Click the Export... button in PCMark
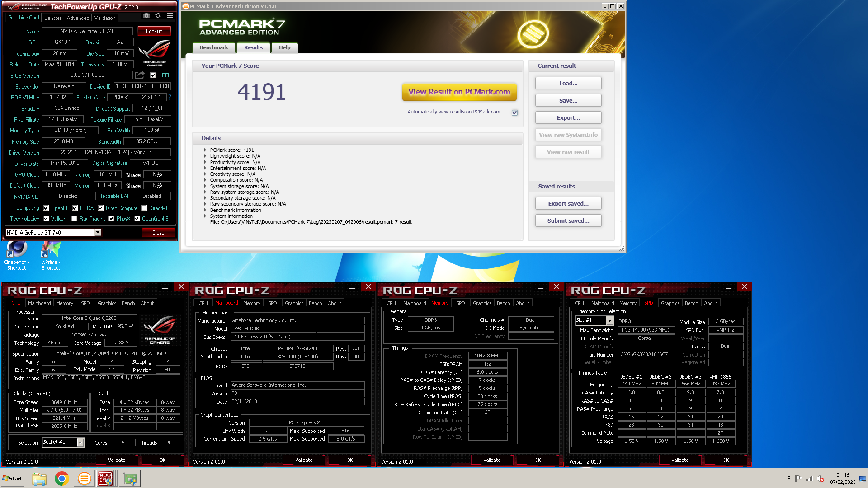This screenshot has width=868, height=488. (x=568, y=117)
